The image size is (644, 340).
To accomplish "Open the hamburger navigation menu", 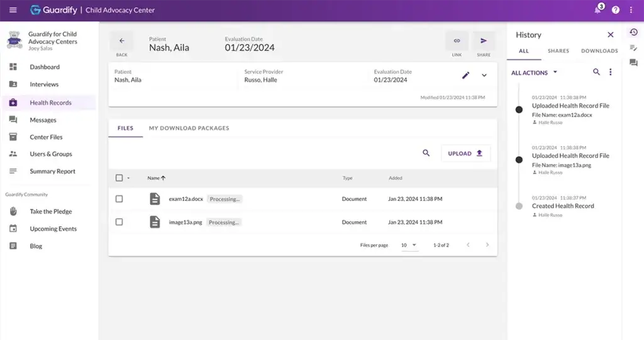I will pyautogui.click(x=13, y=10).
